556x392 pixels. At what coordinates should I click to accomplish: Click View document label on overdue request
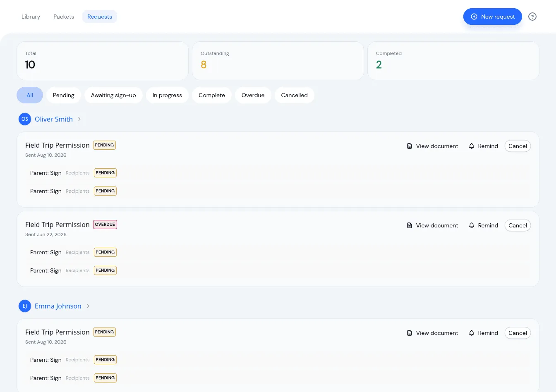click(x=437, y=225)
